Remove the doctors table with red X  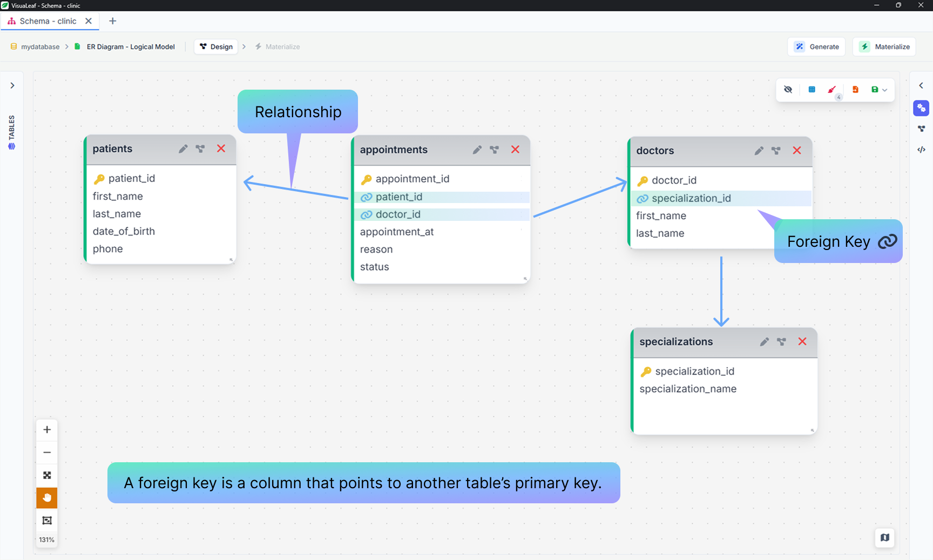pos(797,151)
